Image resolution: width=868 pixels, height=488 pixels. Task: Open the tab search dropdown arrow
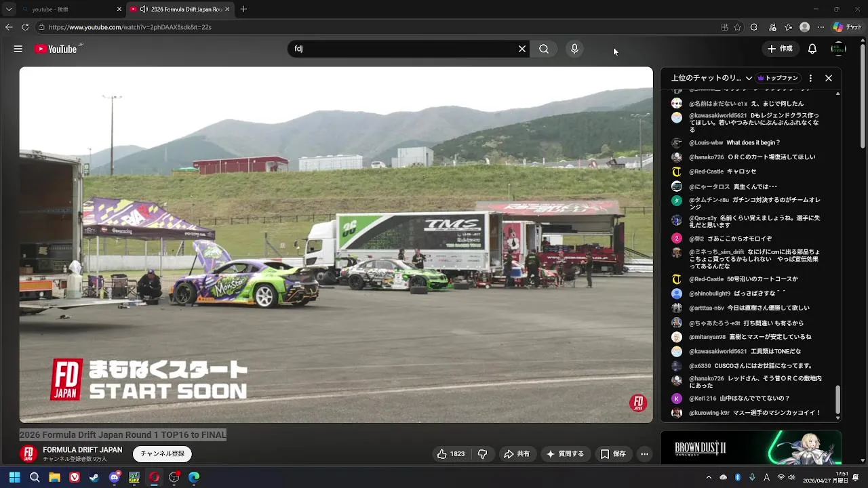pos(9,9)
